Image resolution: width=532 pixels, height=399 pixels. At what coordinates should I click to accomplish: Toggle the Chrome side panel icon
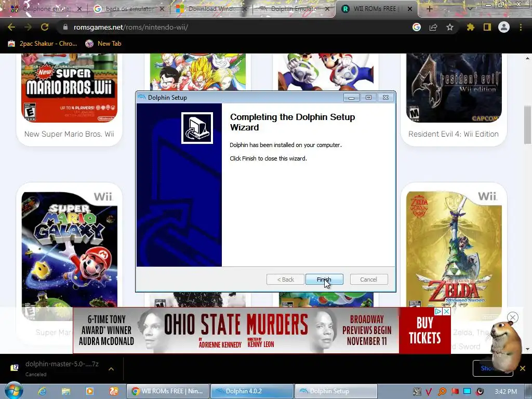point(487,27)
